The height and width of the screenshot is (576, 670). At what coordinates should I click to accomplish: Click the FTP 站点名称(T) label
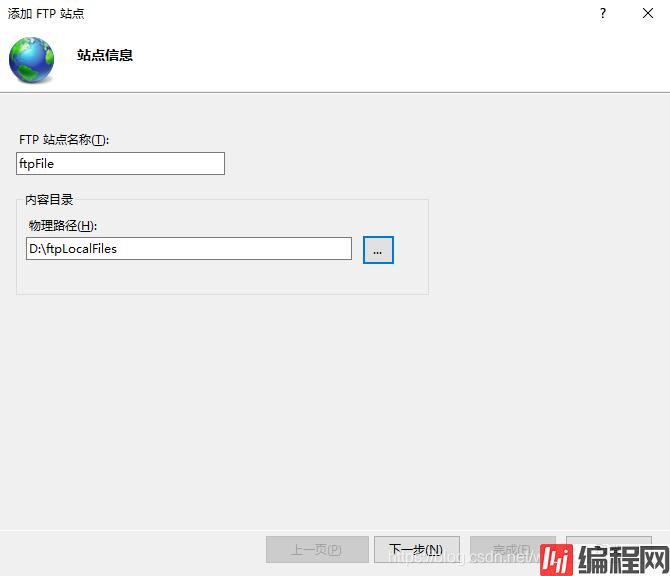pyautogui.click(x=64, y=140)
